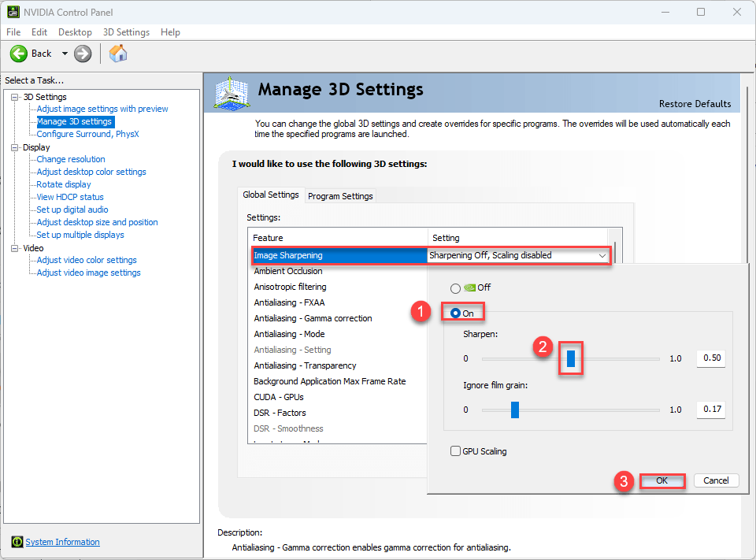Click the System Information icon
Image resolution: width=756 pixels, height=560 pixels.
point(17,542)
